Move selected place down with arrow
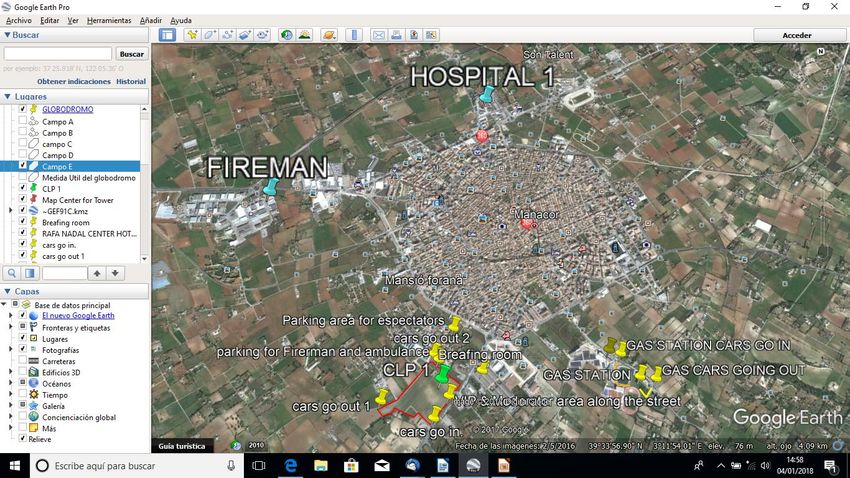Screen dimensions: 850x478 point(115,273)
